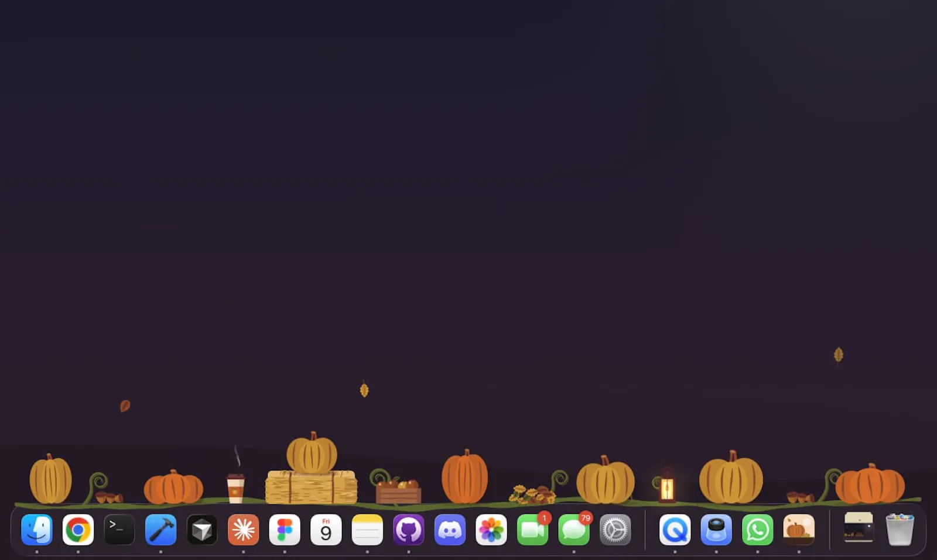Open Xcode hammer icon in the Dock
The height and width of the screenshot is (560, 937).
160,530
